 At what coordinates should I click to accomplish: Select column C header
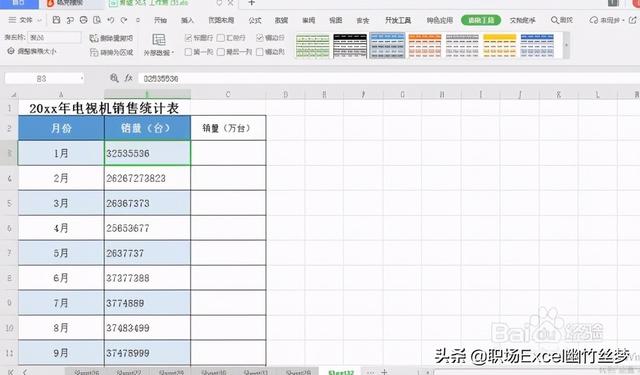coord(228,94)
